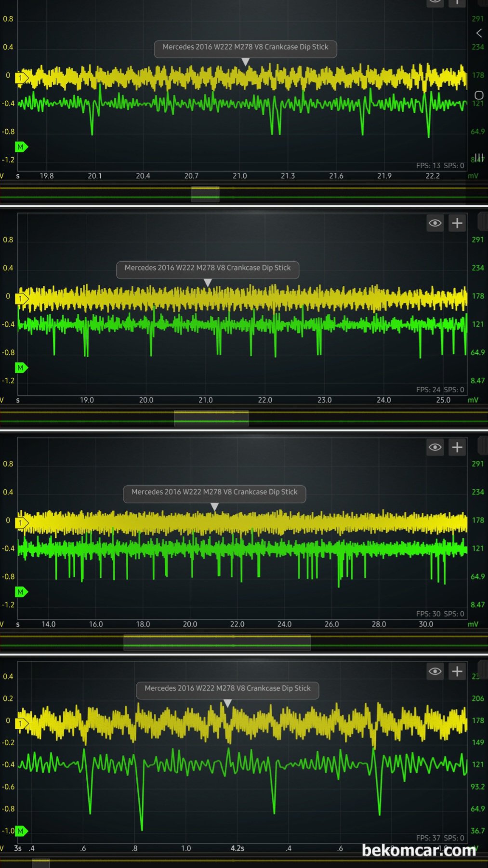Open the Android recent apps icon
The image size is (488, 868).
(x=479, y=157)
